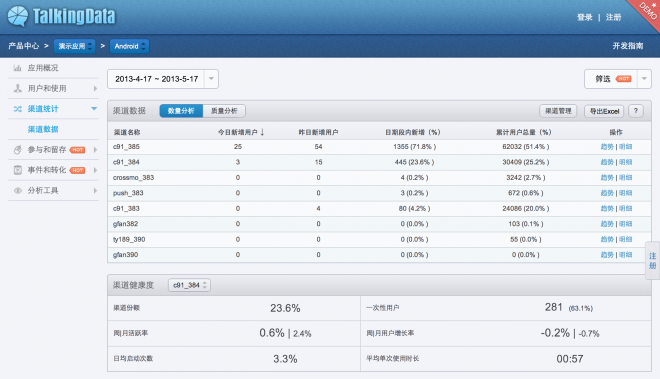
Task: Click the 用户和使用 person icon
Action: pyautogui.click(x=17, y=88)
